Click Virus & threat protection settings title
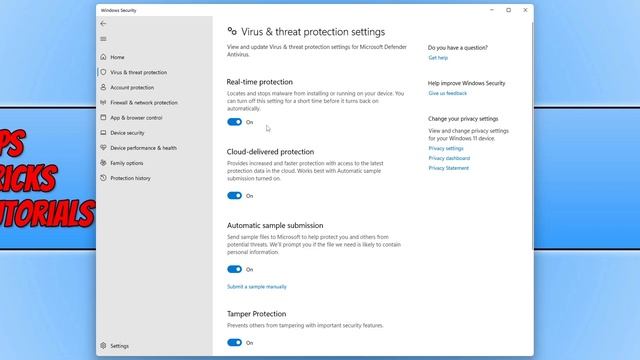Image resolution: width=640 pixels, height=360 pixels. (x=313, y=32)
